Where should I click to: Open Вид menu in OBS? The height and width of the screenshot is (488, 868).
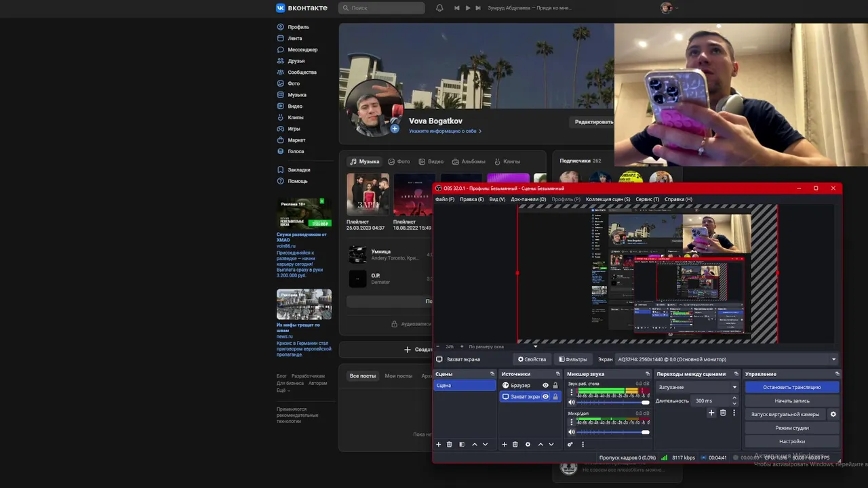point(497,199)
